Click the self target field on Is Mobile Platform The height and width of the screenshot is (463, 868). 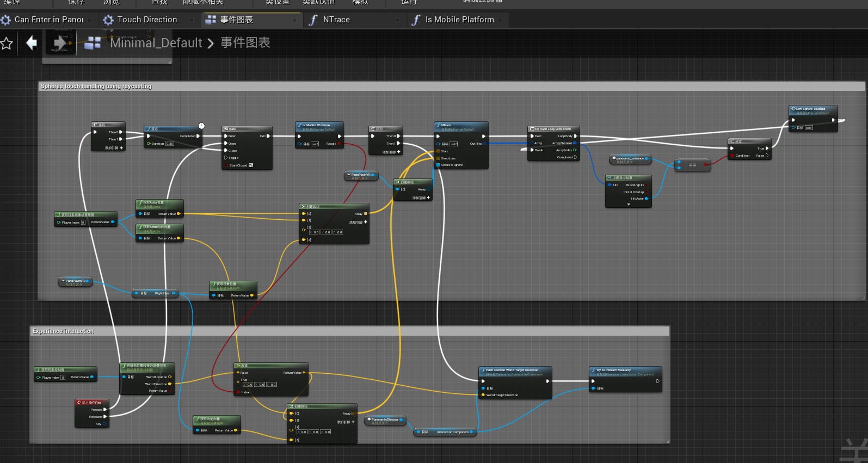(315, 144)
